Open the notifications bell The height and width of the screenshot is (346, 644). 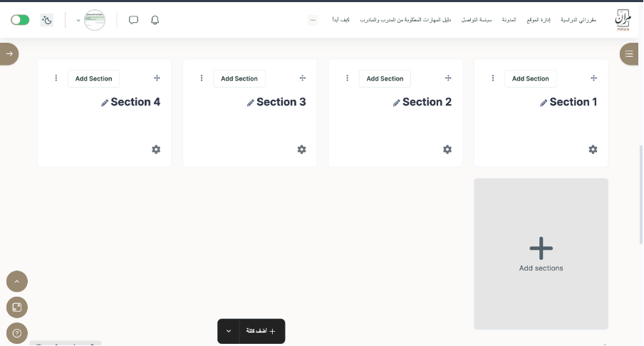155,20
